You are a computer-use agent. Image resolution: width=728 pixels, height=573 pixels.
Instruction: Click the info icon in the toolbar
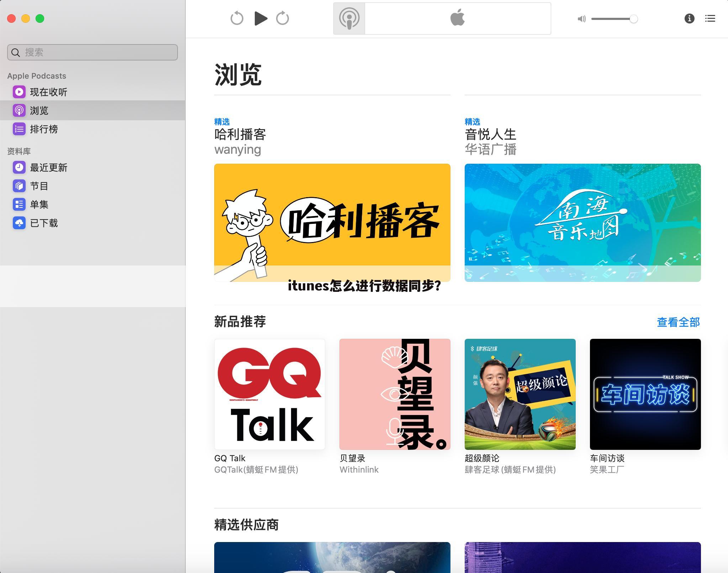[689, 19]
